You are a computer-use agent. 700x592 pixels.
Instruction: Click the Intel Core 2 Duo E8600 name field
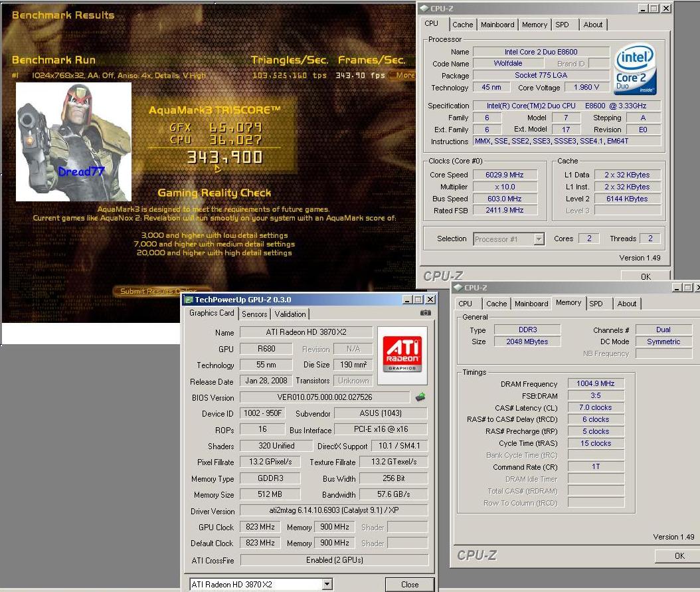541,52
